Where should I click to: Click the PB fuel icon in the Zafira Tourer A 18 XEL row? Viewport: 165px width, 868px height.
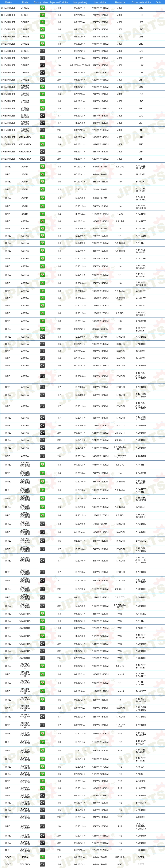(42, 781)
